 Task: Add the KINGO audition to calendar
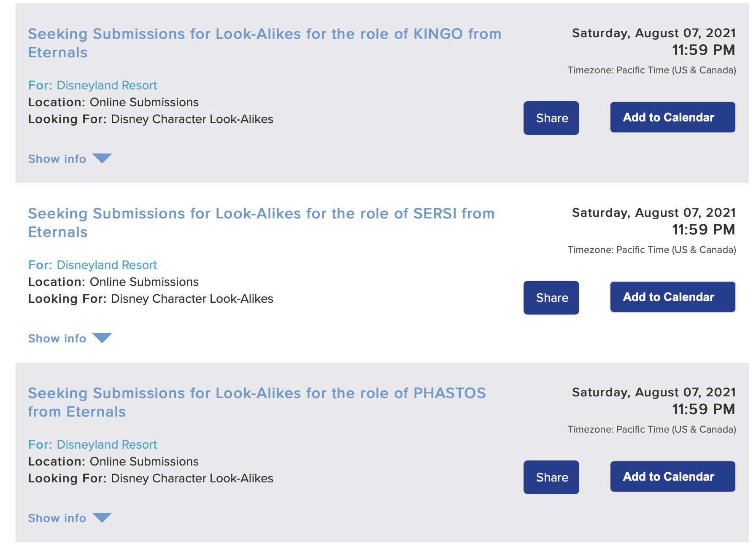(x=672, y=117)
